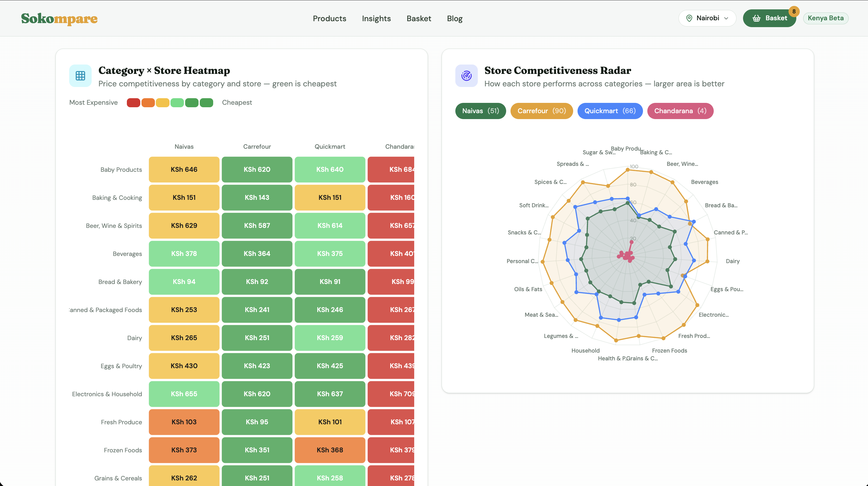Click the Beer, Wine & Spirits row label
Screen dimensions: 868x486
pyautogui.click(x=114, y=226)
